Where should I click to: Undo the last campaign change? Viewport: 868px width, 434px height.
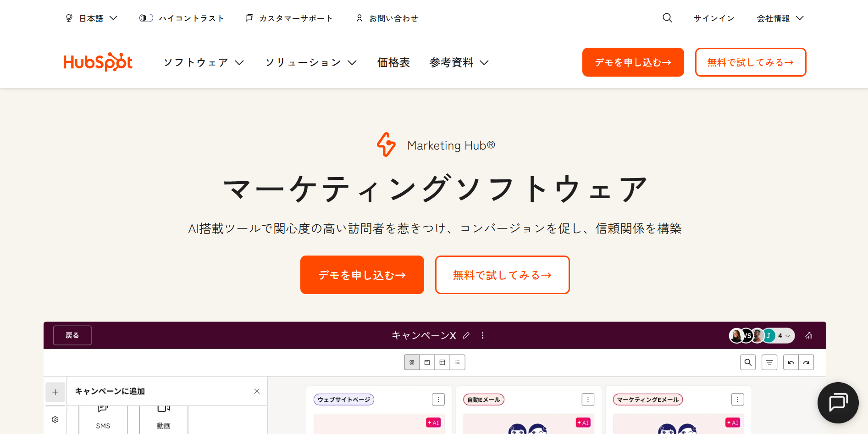click(x=791, y=362)
